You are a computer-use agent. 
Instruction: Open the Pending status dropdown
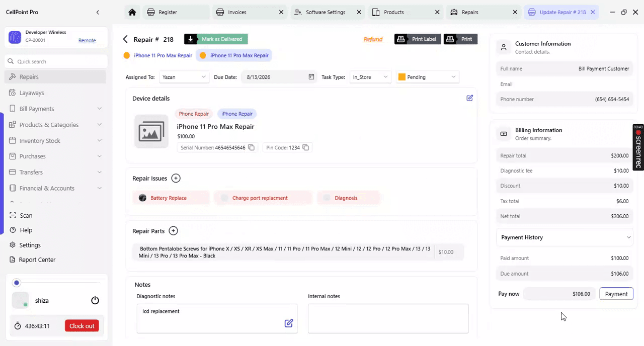(427, 77)
